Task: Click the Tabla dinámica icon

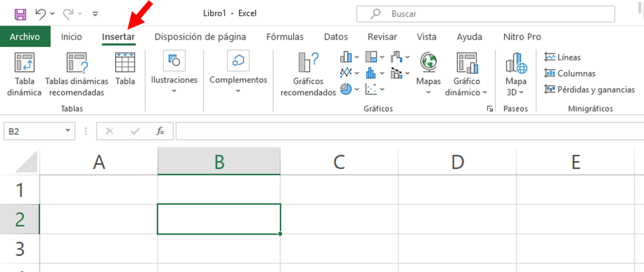Action: point(24,63)
